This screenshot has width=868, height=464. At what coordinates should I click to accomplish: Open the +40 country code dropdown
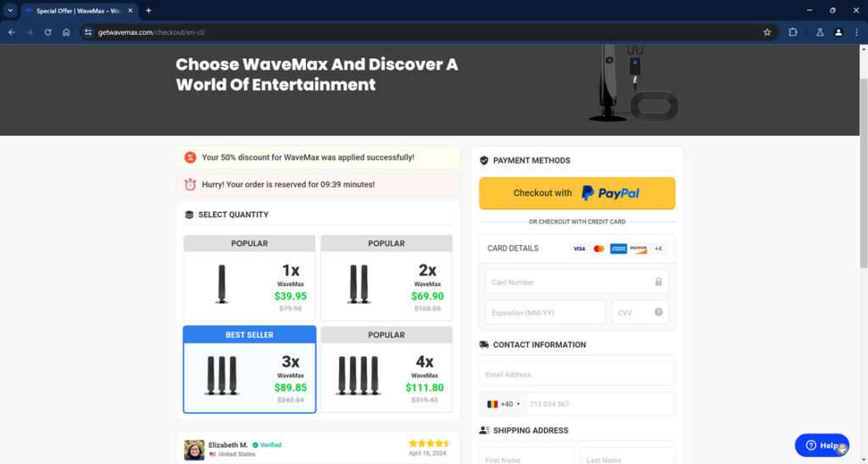point(503,405)
